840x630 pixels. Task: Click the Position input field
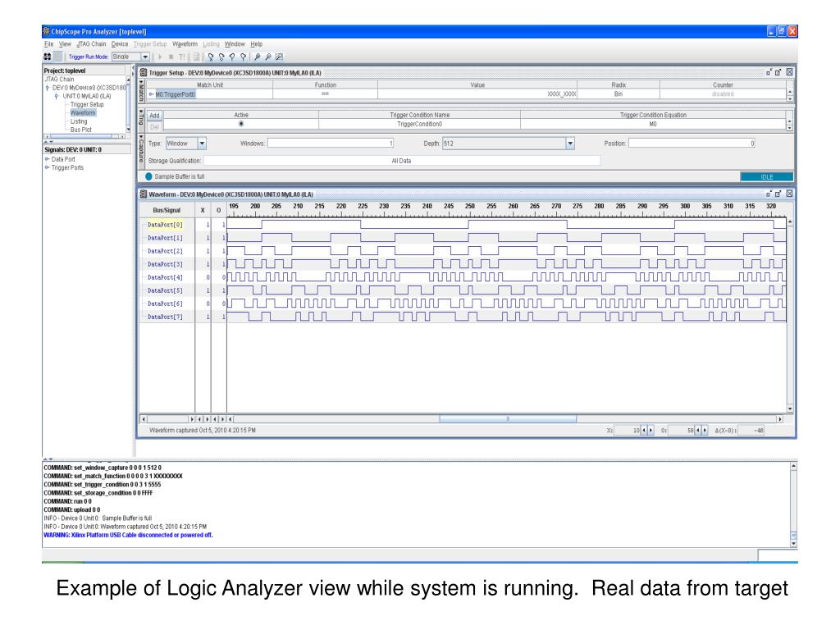692,143
